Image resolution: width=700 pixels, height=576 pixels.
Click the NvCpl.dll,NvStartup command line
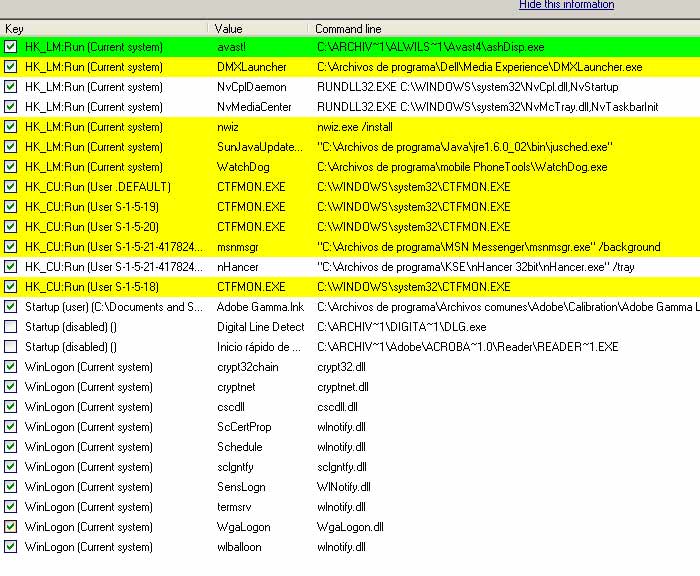pyautogui.click(x=467, y=87)
